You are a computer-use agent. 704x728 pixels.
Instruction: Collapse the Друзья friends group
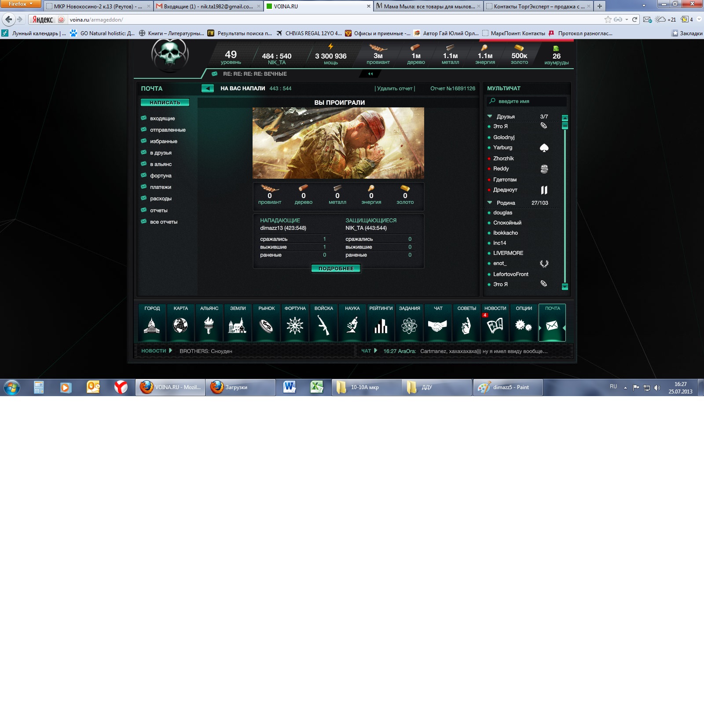click(x=490, y=117)
